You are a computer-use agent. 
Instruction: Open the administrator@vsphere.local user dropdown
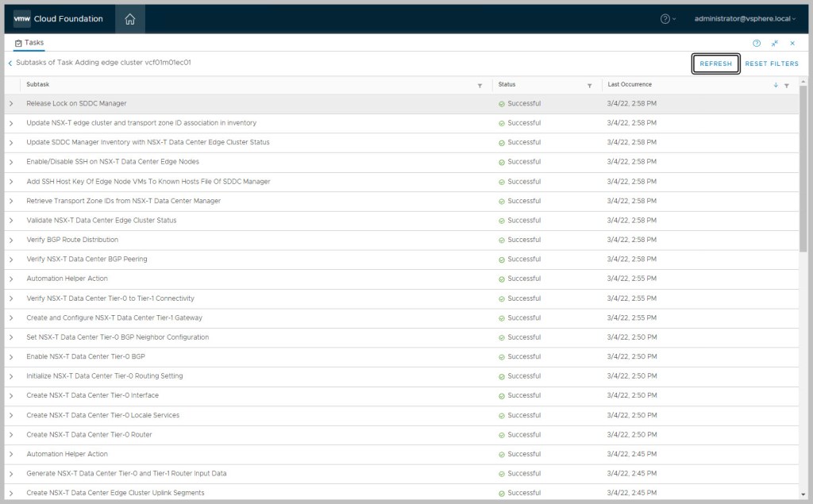point(745,19)
